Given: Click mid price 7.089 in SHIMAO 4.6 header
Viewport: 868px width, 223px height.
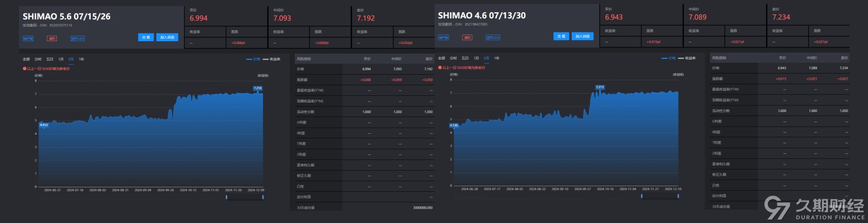Looking at the screenshot, I should click(x=698, y=17).
